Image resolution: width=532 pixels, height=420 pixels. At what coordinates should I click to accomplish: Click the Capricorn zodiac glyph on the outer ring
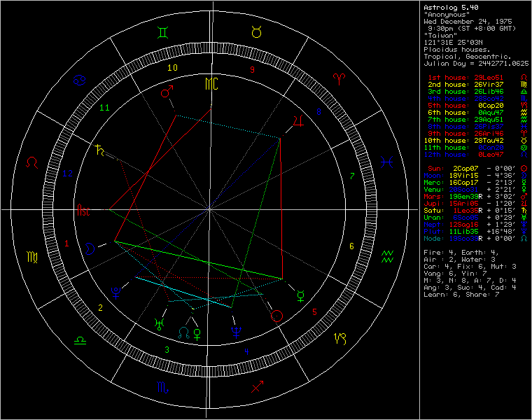click(340, 338)
